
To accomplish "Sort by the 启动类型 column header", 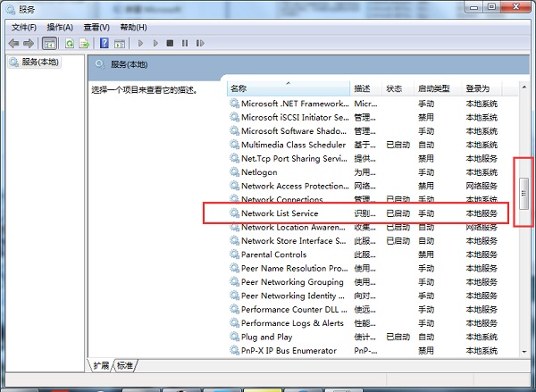I will click(x=434, y=88).
